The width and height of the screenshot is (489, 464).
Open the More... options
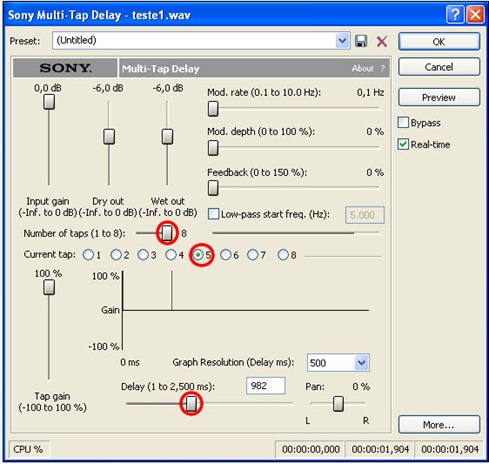(x=439, y=425)
